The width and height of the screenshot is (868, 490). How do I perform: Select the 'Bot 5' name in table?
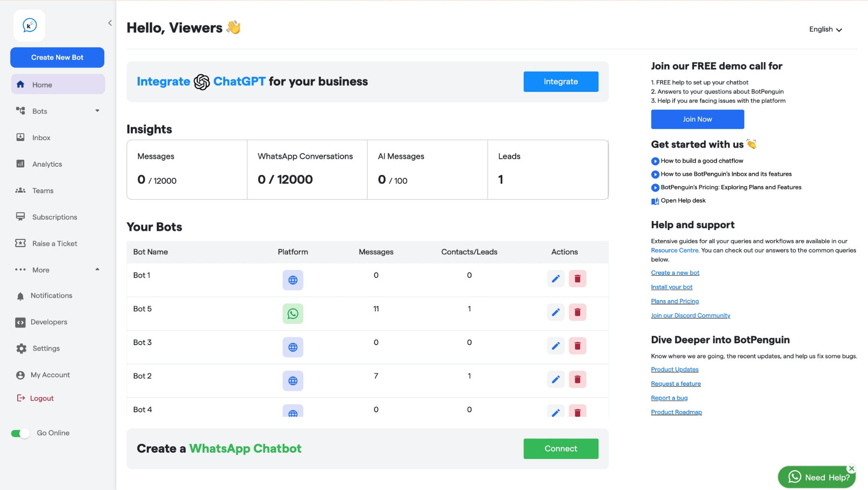tap(142, 309)
